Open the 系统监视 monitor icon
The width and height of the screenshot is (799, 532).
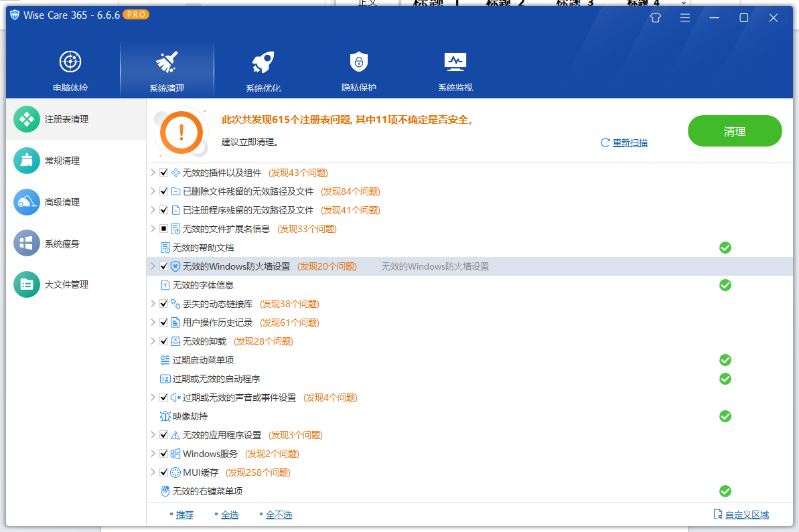pos(455,62)
